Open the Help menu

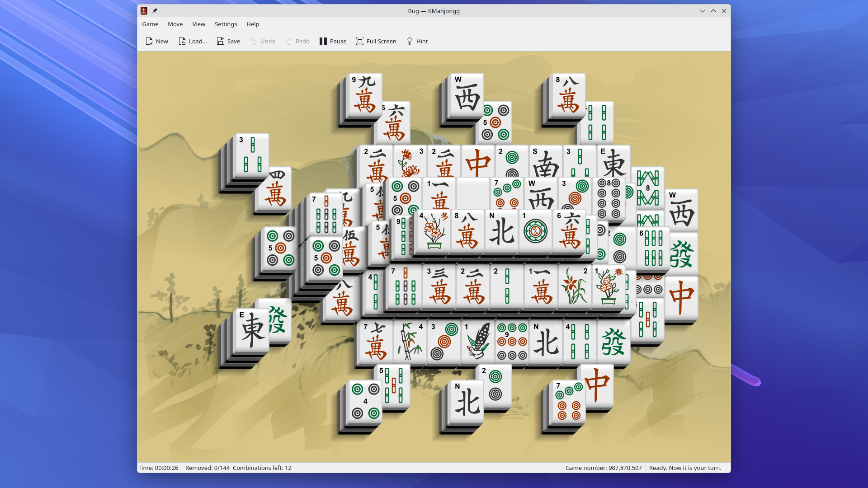(x=252, y=24)
